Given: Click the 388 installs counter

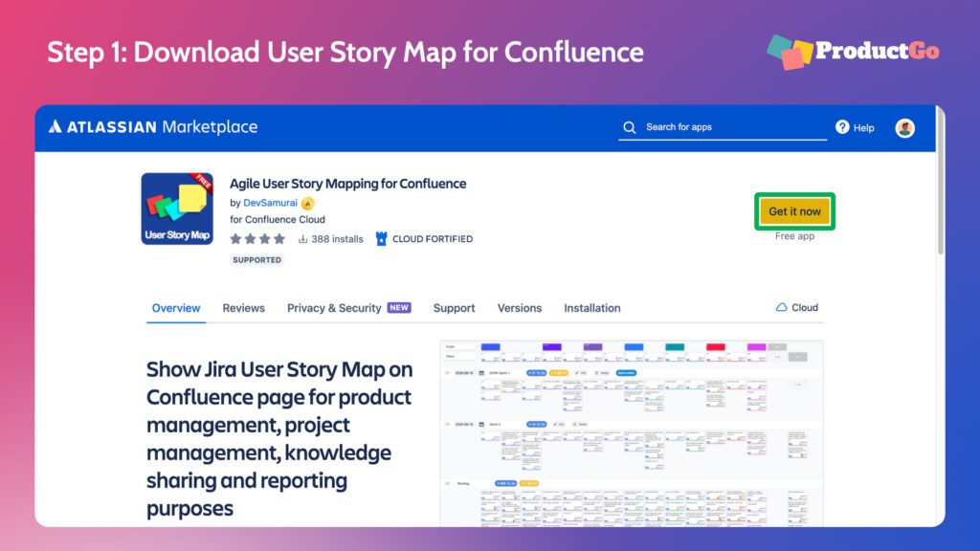Looking at the screenshot, I should (333, 238).
